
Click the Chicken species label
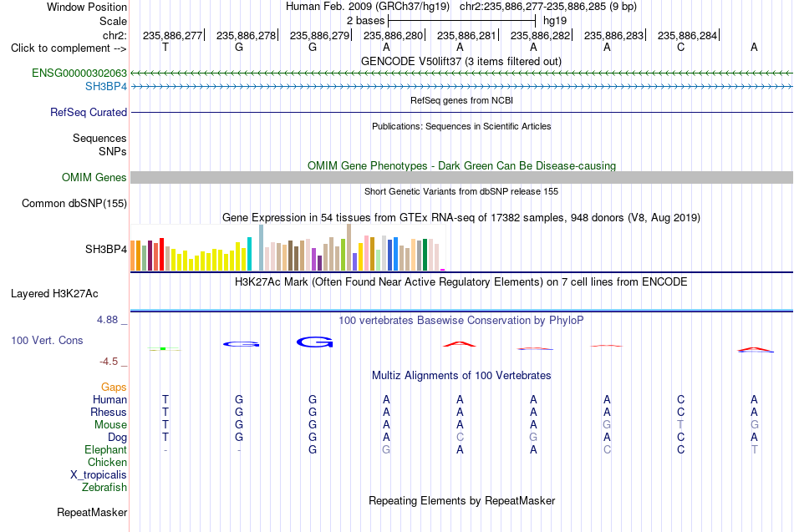coord(107,462)
